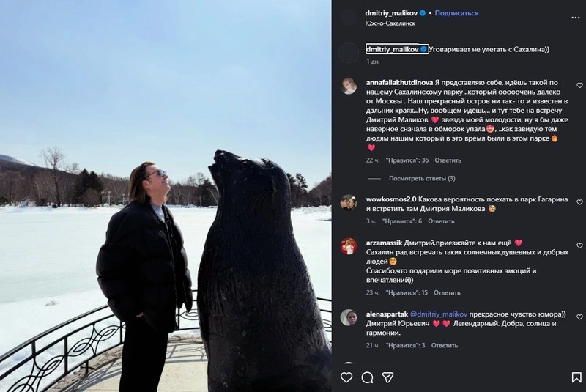Screen dimensions: 586x392
Task: View the "Нравится: 36" likes list
Action: [406, 160]
